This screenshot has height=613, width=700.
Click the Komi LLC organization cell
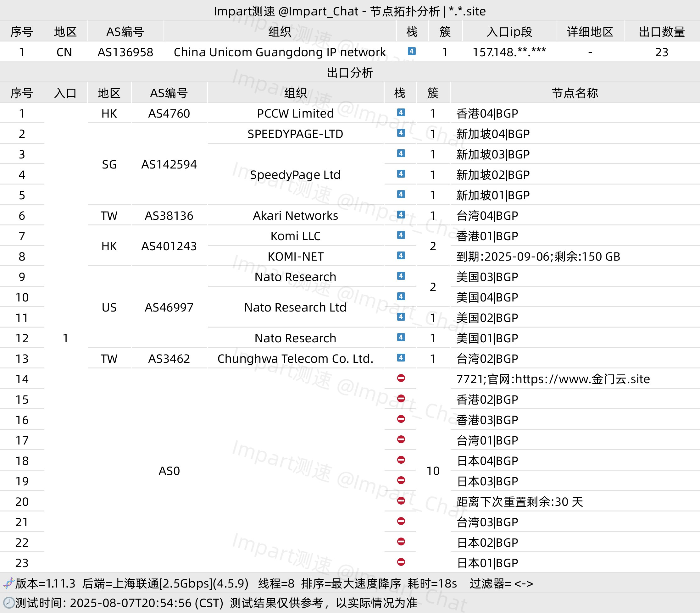point(296,236)
